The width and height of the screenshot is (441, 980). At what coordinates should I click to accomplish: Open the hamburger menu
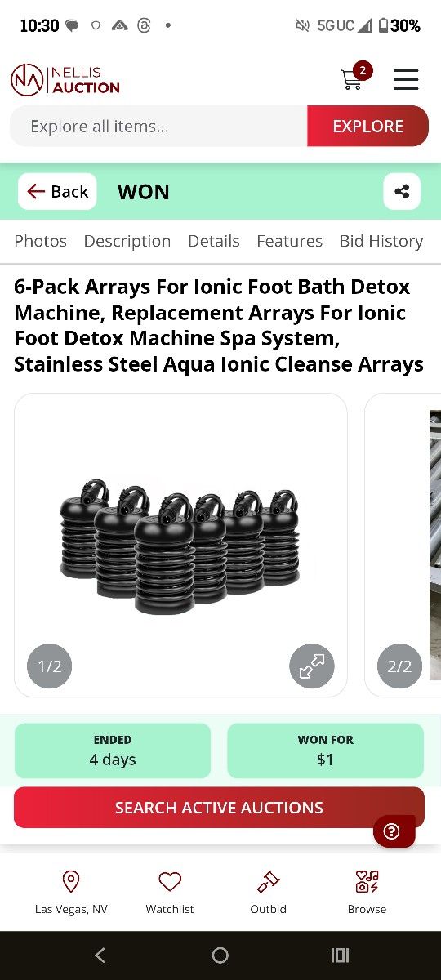coord(406,79)
